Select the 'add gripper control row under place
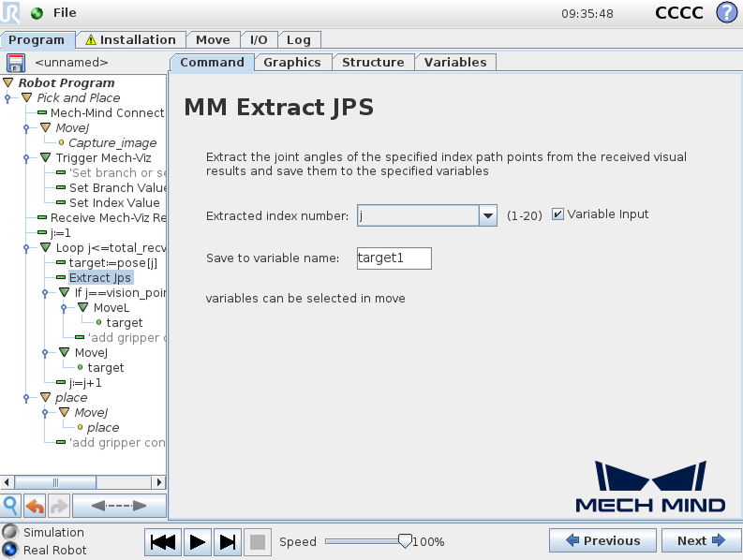 [x=117, y=443]
